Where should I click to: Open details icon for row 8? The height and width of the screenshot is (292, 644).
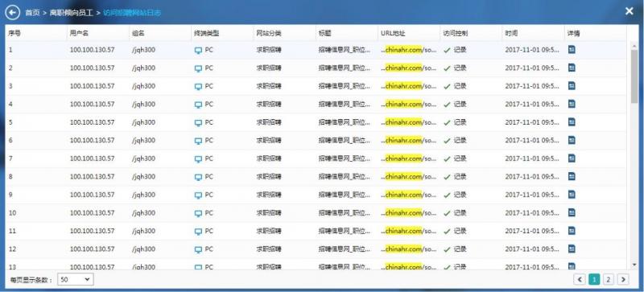point(572,176)
